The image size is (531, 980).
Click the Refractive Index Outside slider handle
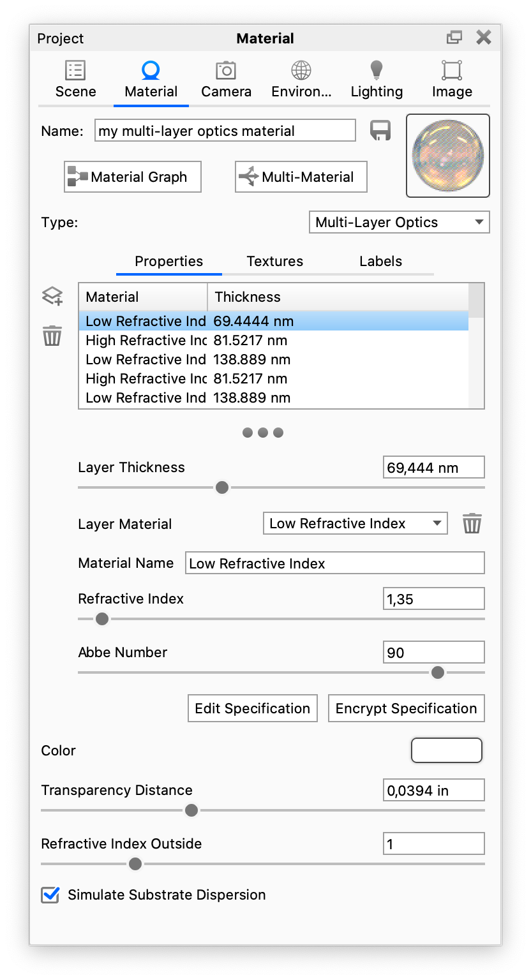[135, 864]
